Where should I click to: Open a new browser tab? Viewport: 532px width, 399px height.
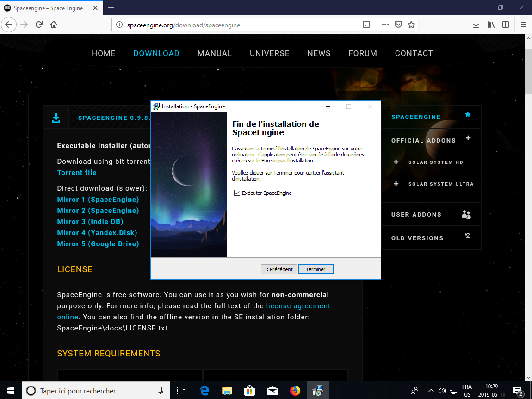pos(111,7)
